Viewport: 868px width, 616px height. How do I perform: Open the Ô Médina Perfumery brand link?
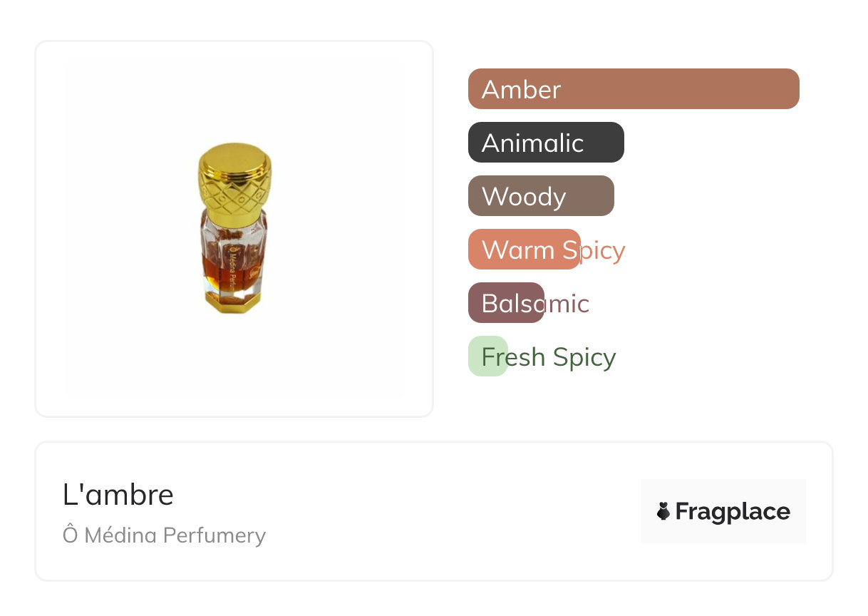coord(164,535)
